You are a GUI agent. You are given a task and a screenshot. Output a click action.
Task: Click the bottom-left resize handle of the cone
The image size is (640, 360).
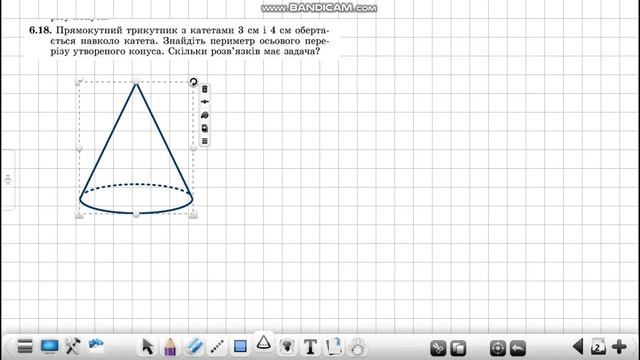pyautogui.click(x=79, y=214)
